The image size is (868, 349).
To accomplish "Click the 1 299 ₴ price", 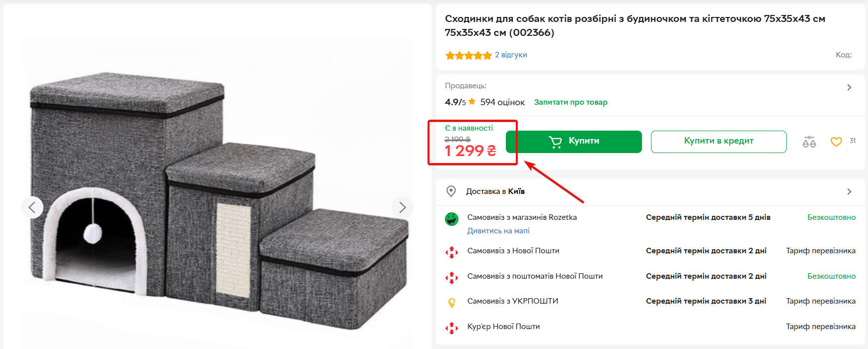I will 470,151.
